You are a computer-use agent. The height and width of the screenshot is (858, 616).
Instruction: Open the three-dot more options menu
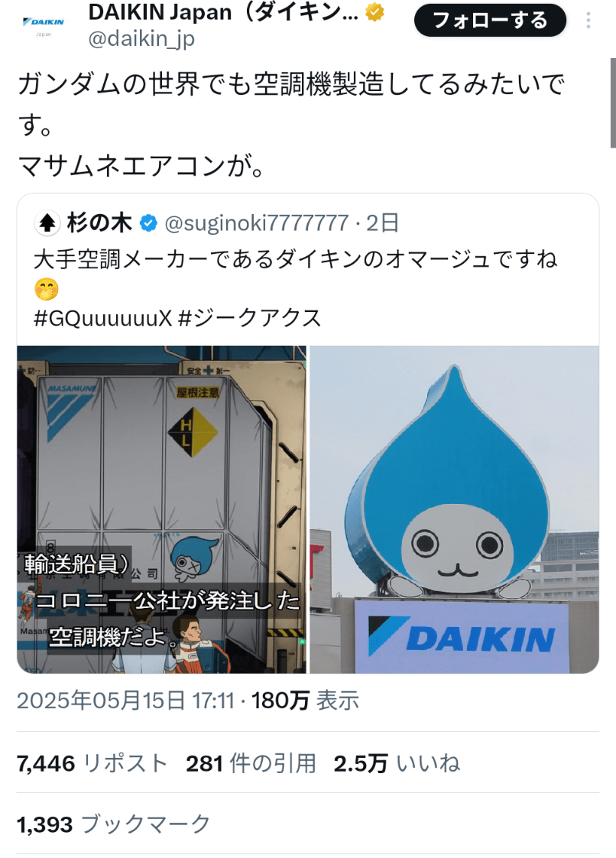[588, 21]
